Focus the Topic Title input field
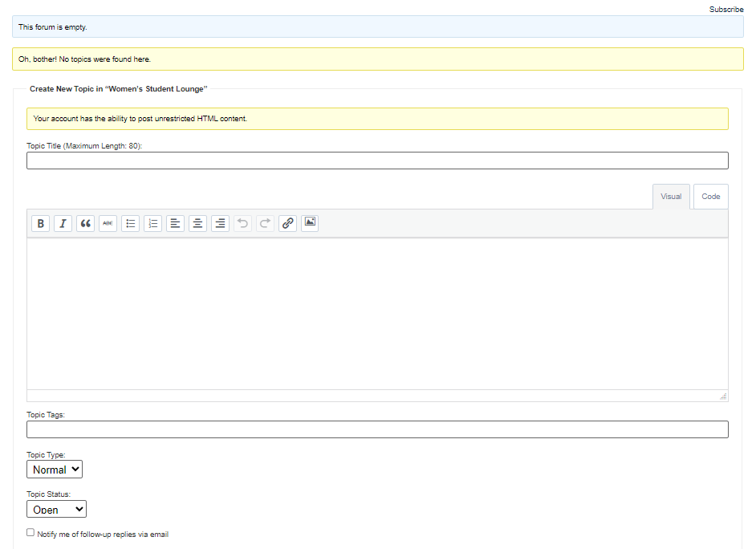The width and height of the screenshot is (756, 549). click(x=377, y=161)
